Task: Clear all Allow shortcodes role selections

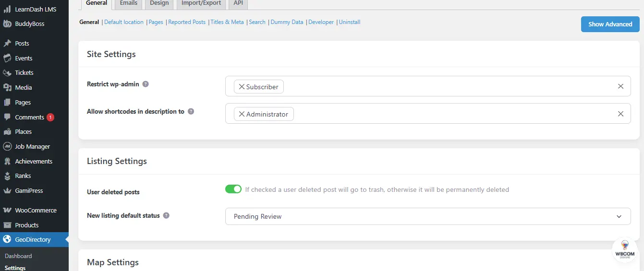Action: 620,114
